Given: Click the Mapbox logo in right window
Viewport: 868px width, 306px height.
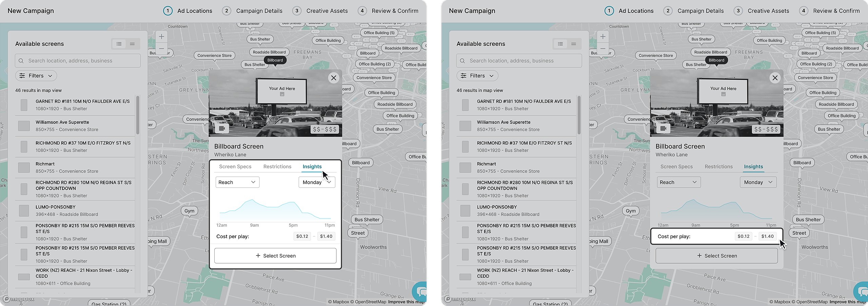Looking at the screenshot, I should coord(460,299).
